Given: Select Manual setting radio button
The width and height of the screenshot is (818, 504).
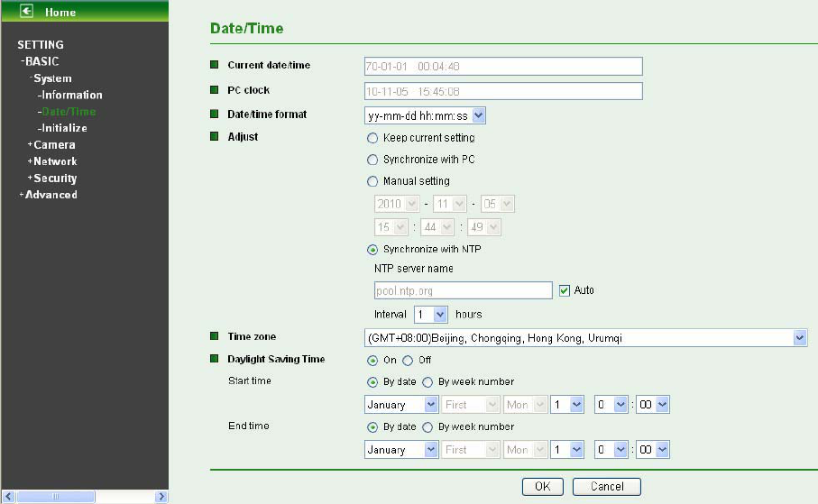Looking at the screenshot, I should click(x=372, y=181).
